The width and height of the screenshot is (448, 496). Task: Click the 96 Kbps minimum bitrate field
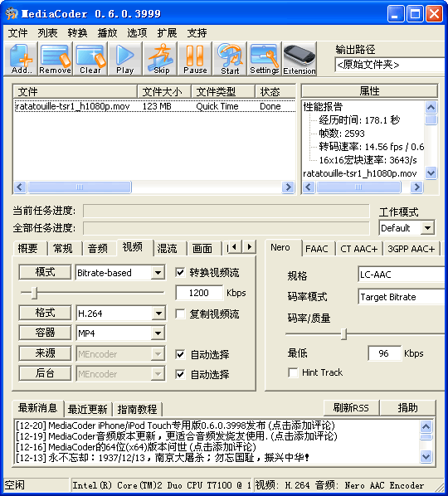[384, 353]
